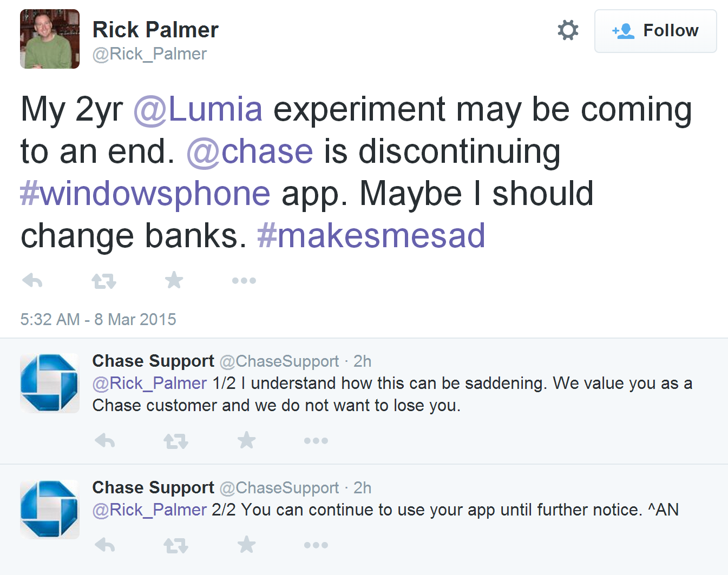Retweet Rick Palmer's main tweet

click(103, 281)
